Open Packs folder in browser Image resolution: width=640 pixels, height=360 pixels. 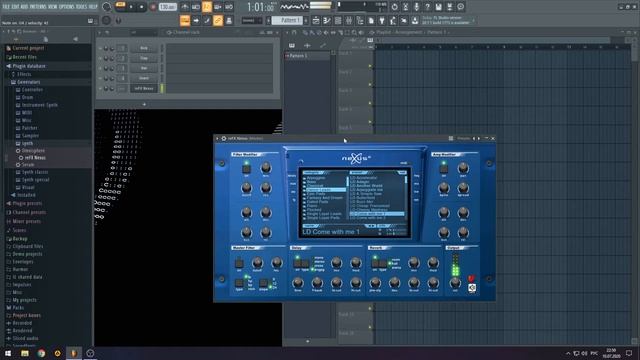(18, 308)
